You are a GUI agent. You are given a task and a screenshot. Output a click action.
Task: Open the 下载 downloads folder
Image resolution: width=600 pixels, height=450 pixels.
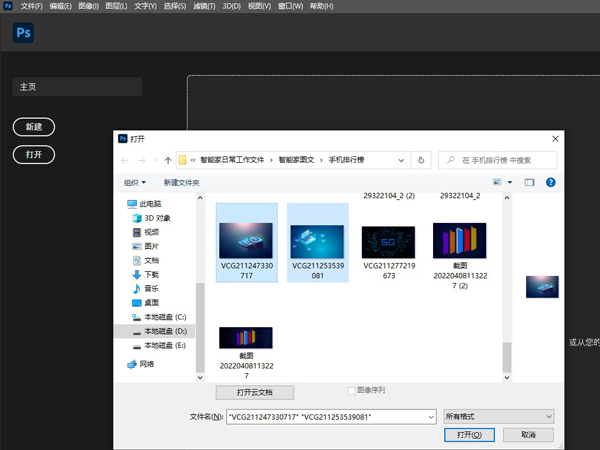[151, 274]
